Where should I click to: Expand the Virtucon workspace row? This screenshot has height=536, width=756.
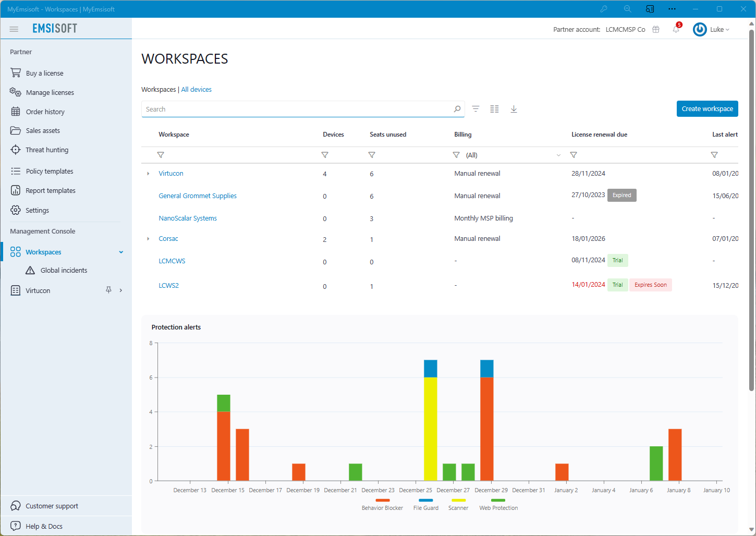(148, 173)
